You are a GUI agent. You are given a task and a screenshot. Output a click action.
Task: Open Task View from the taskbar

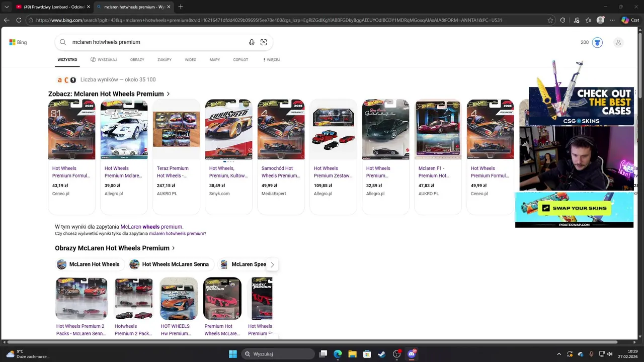click(324, 354)
